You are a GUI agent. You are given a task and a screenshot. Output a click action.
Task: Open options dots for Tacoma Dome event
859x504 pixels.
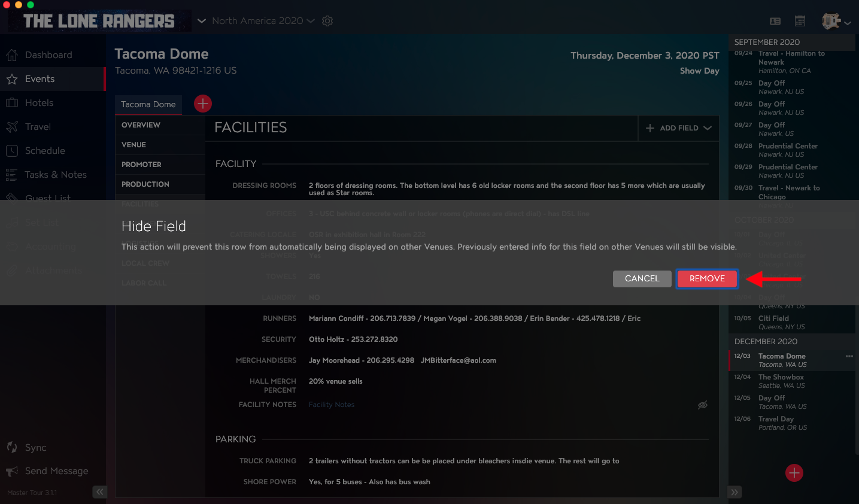point(849,356)
